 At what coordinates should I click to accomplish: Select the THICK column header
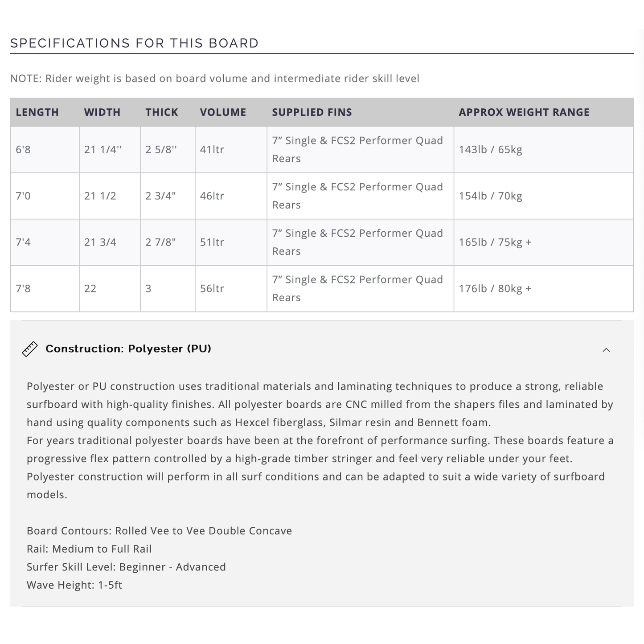tap(162, 112)
